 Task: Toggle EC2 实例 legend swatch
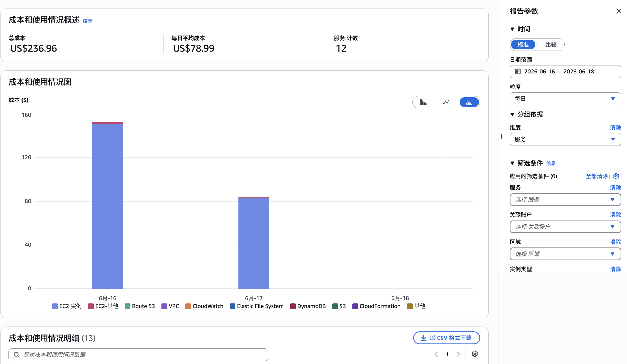click(55, 306)
